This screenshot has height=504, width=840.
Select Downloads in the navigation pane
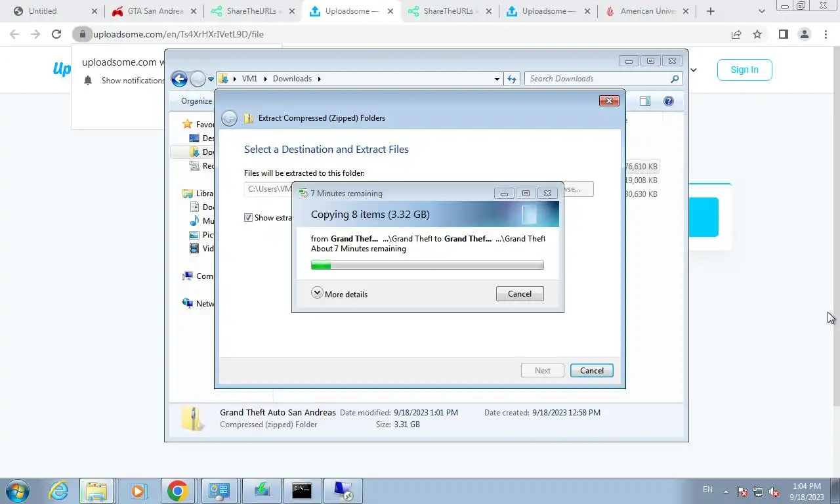pyautogui.click(x=201, y=152)
